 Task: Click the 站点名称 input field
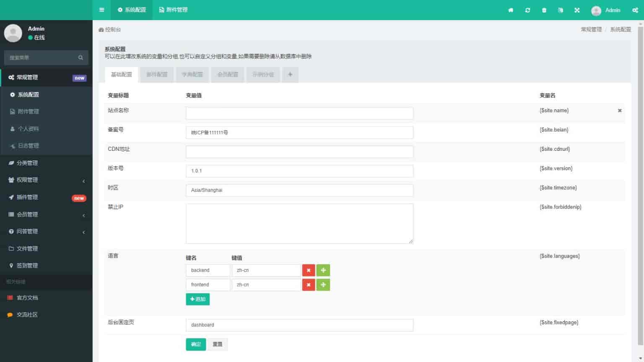299,113
